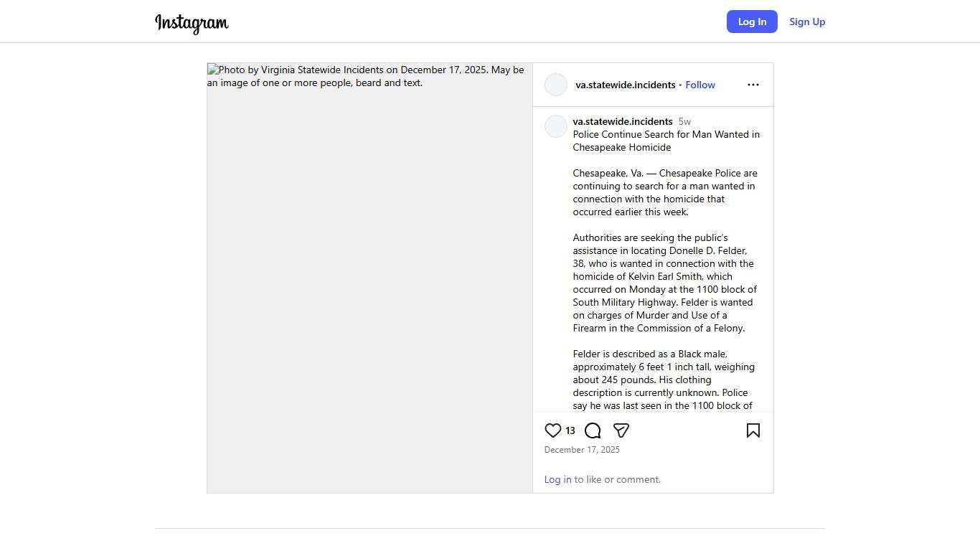View the 13 likes count

[x=570, y=431]
